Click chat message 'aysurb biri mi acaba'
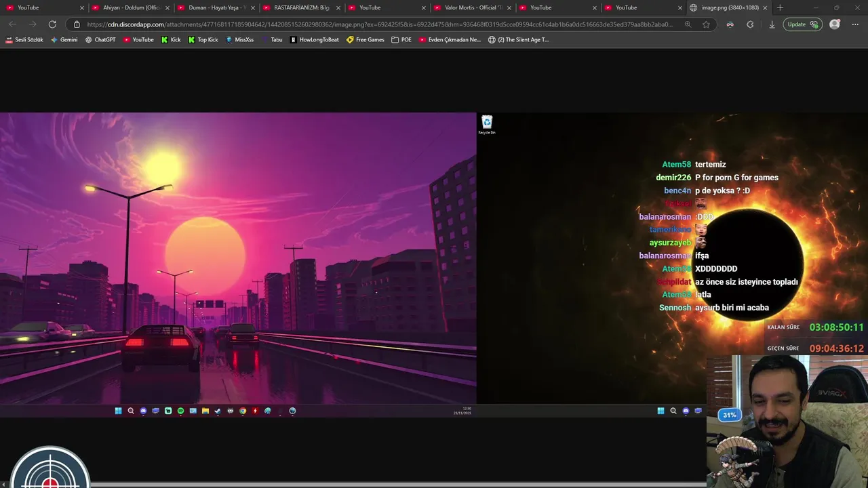This screenshot has height=488, width=868. 732,308
